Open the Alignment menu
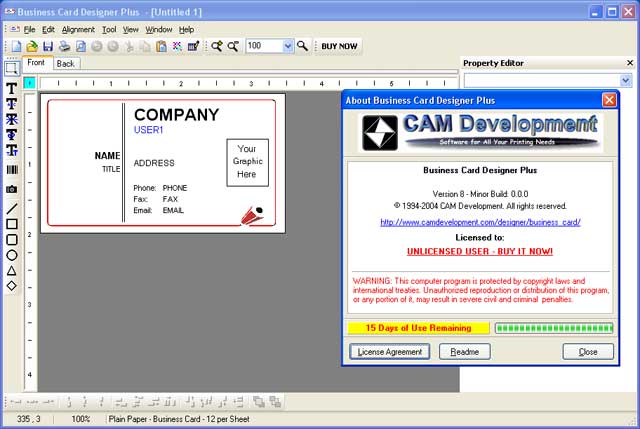Screen dimensions: 640x429 [x=78, y=30]
